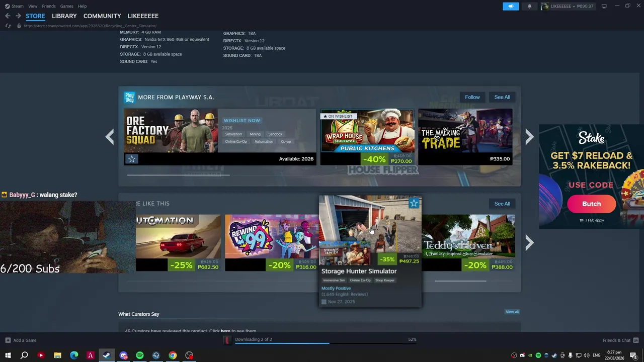
Task: Open the PlayWay publisher logo
Action: pyautogui.click(x=130, y=97)
